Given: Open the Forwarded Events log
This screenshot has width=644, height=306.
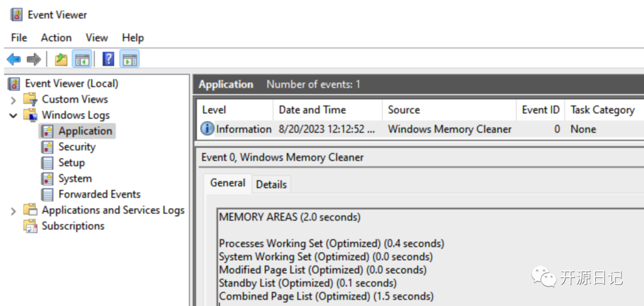Looking at the screenshot, I should click(x=99, y=194).
